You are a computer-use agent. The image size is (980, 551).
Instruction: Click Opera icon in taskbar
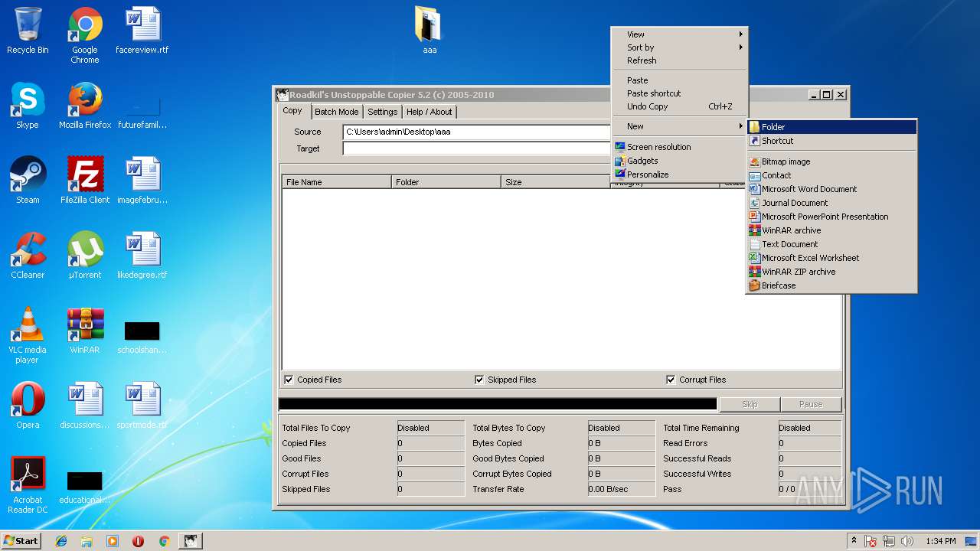tap(138, 541)
